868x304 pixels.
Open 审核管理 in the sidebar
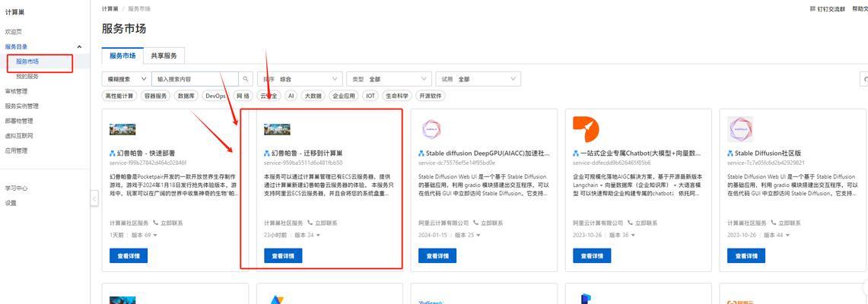[16, 91]
